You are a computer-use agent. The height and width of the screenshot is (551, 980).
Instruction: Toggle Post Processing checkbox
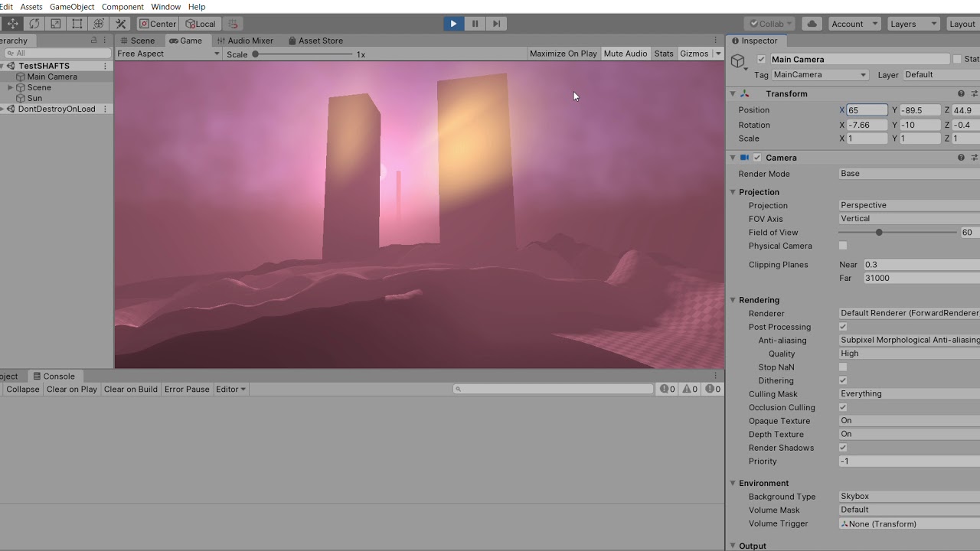[x=843, y=327]
